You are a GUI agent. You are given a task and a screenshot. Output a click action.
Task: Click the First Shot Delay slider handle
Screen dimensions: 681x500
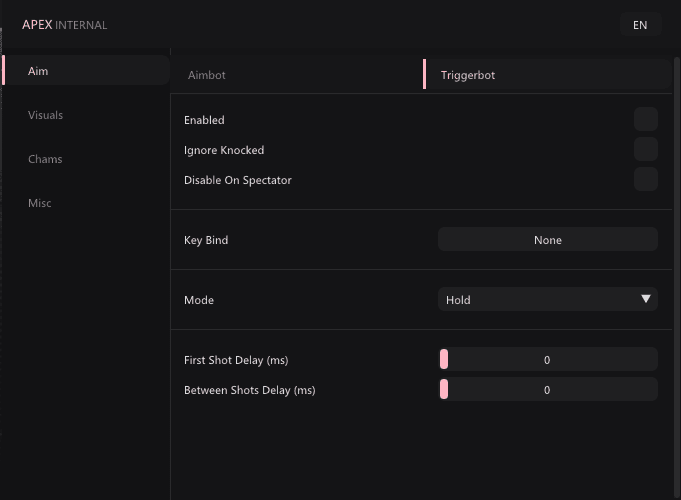pyautogui.click(x=443, y=359)
